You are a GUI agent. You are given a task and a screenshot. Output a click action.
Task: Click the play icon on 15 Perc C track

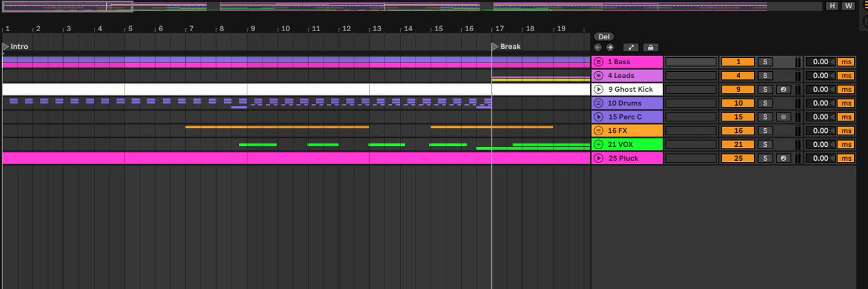[599, 117]
